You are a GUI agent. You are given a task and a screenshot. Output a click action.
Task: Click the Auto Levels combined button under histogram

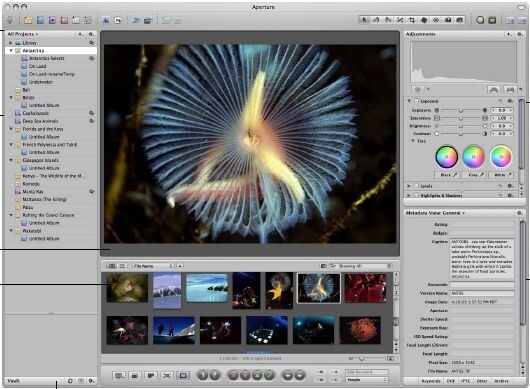tap(494, 90)
